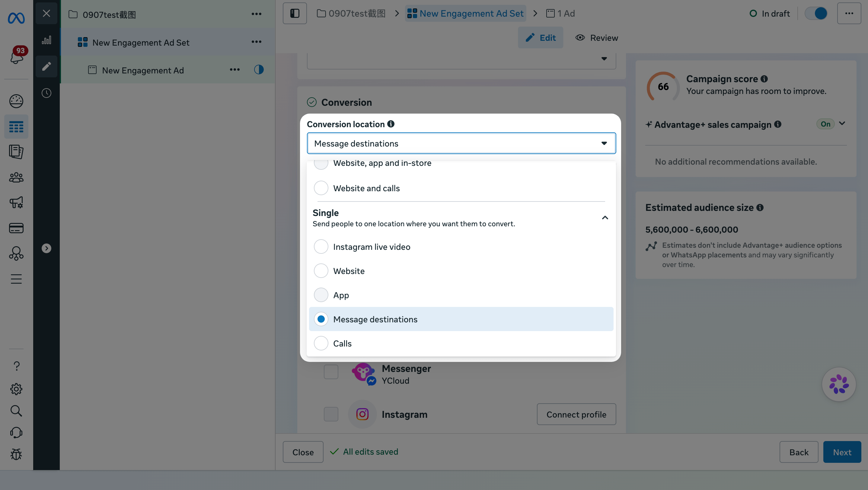Select Website radio option under Single
Screen dimensions: 868x490
point(321,271)
